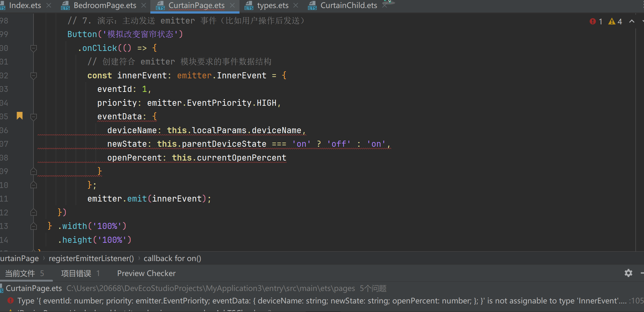
Task: Click the error icon beside the Type message
Action: [x=11, y=300]
